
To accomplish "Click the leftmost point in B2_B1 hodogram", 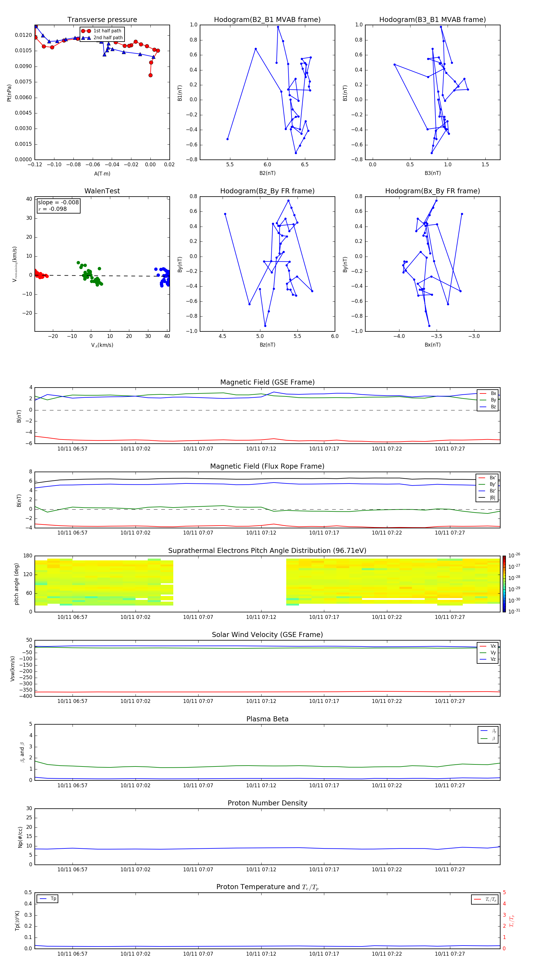I will (x=227, y=139).
